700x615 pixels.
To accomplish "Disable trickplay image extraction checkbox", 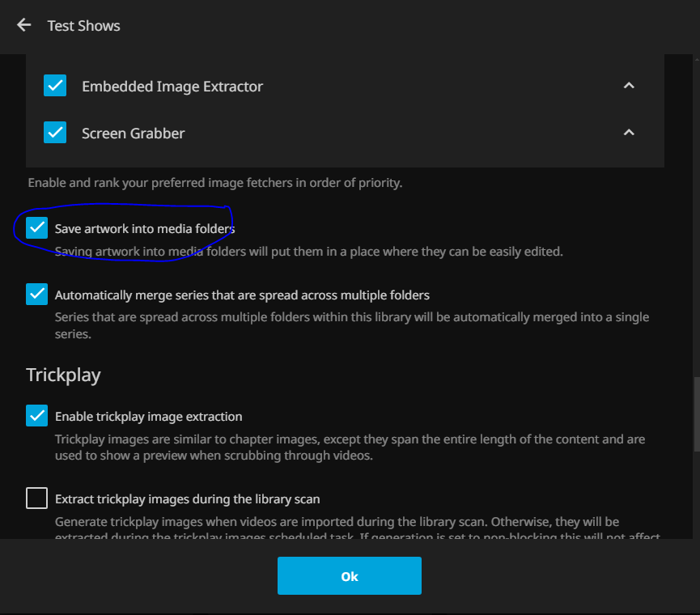I will click(37, 417).
